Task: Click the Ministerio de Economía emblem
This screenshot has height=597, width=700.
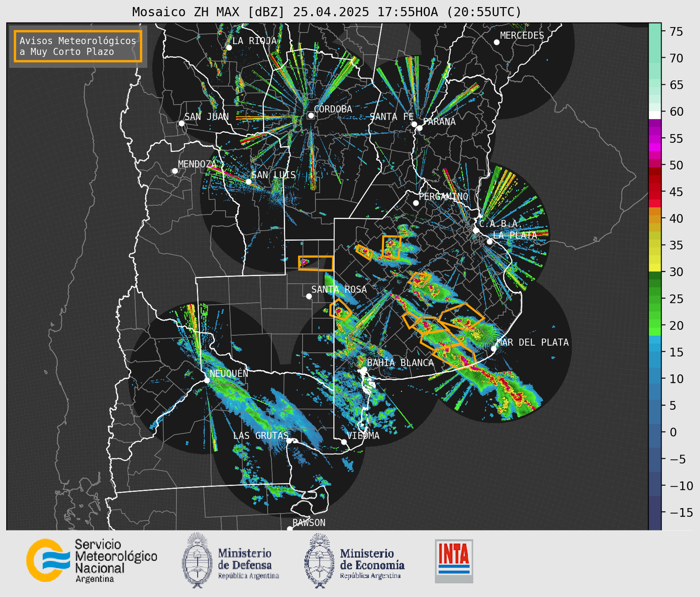Action: tap(320, 560)
